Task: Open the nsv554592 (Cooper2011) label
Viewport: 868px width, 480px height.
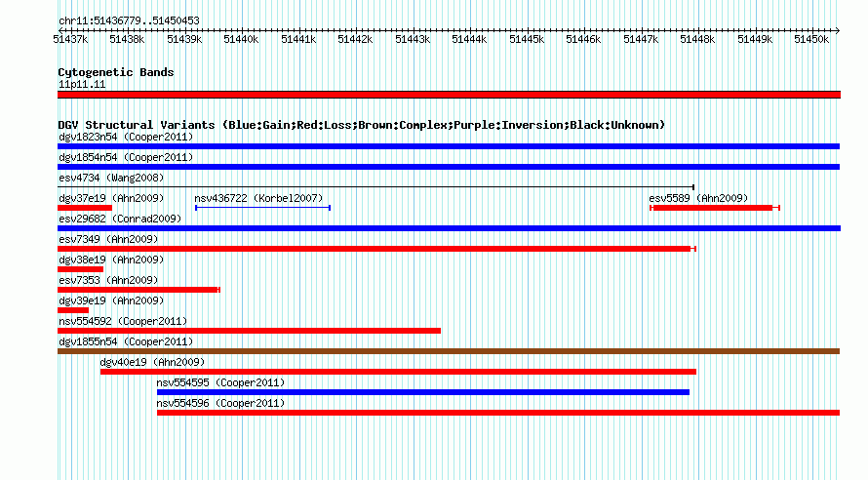Action: pyautogui.click(x=123, y=321)
